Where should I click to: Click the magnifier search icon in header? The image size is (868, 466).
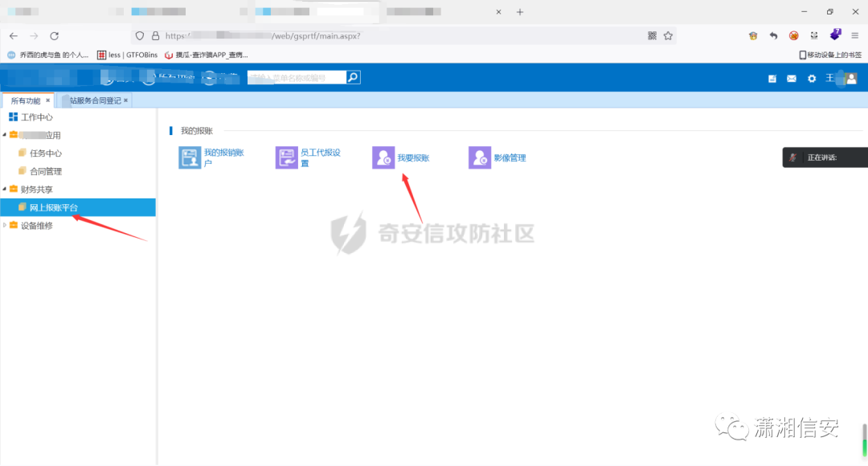click(354, 77)
